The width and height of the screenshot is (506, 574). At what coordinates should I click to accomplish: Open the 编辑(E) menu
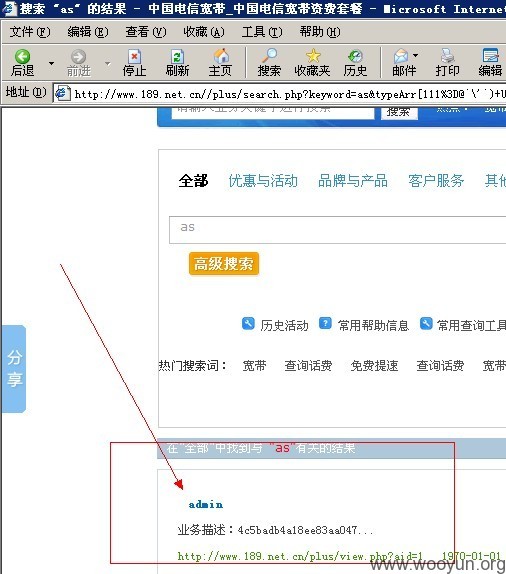click(x=88, y=32)
